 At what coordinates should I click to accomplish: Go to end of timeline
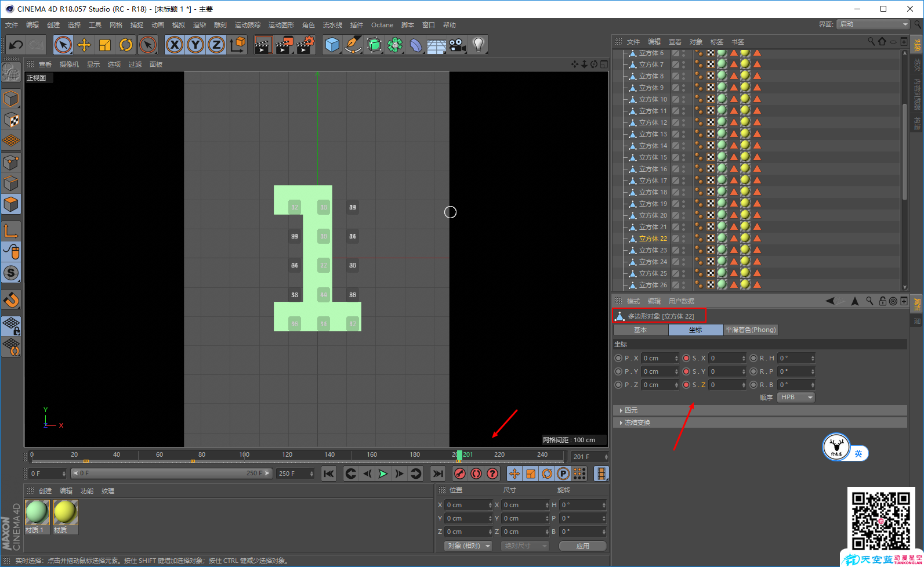[x=438, y=474]
